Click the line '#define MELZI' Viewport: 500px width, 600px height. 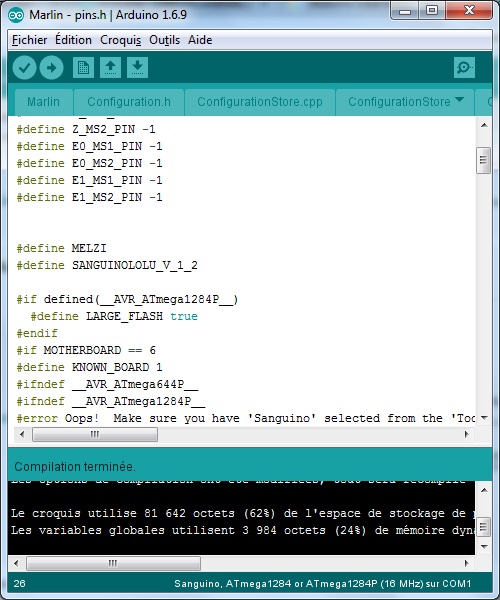coord(61,248)
